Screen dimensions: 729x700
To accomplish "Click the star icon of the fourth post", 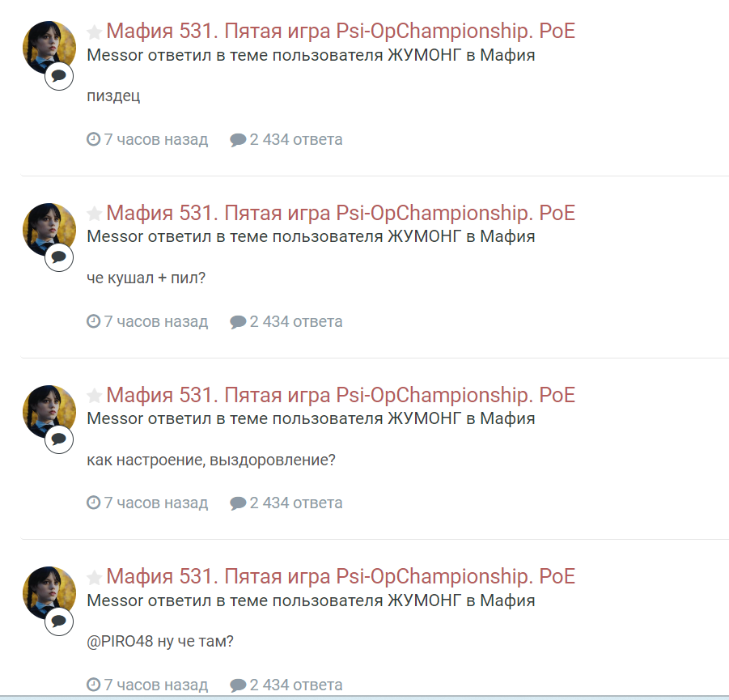I will (x=95, y=578).
